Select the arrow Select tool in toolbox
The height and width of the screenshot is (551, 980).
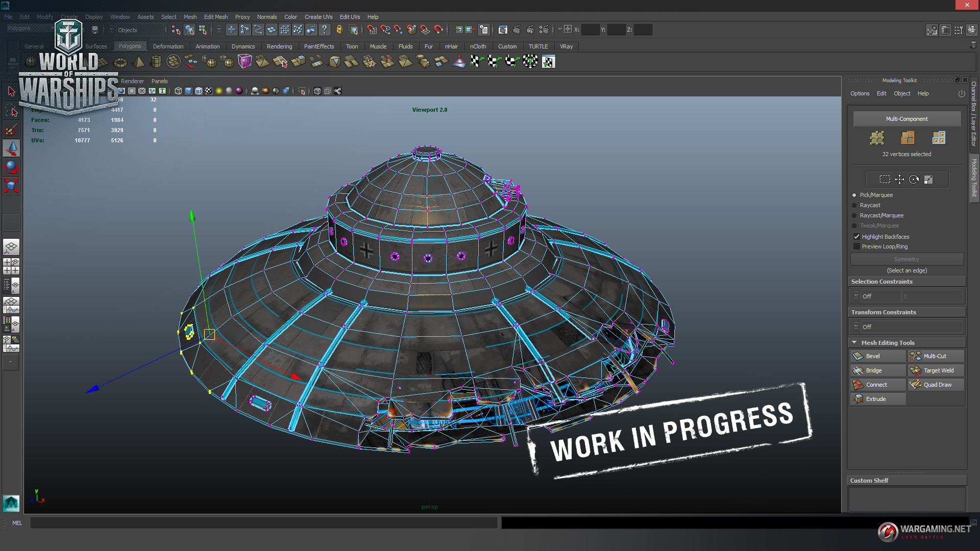[x=11, y=92]
